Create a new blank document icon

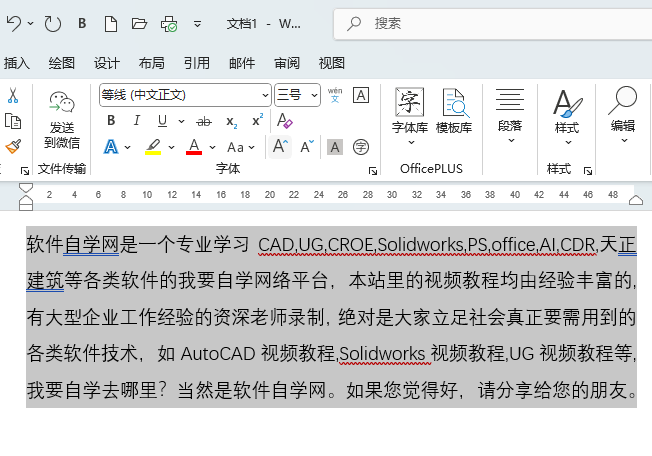(111, 24)
